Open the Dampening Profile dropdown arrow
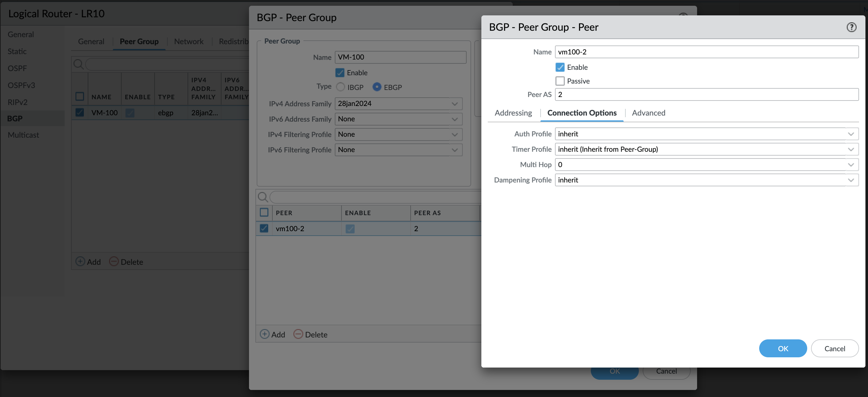Image resolution: width=868 pixels, height=397 pixels. [850, 180]
